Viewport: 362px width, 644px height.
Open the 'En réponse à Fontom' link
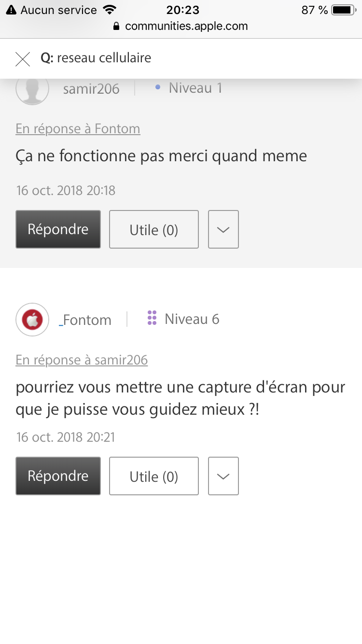(78, 129)
